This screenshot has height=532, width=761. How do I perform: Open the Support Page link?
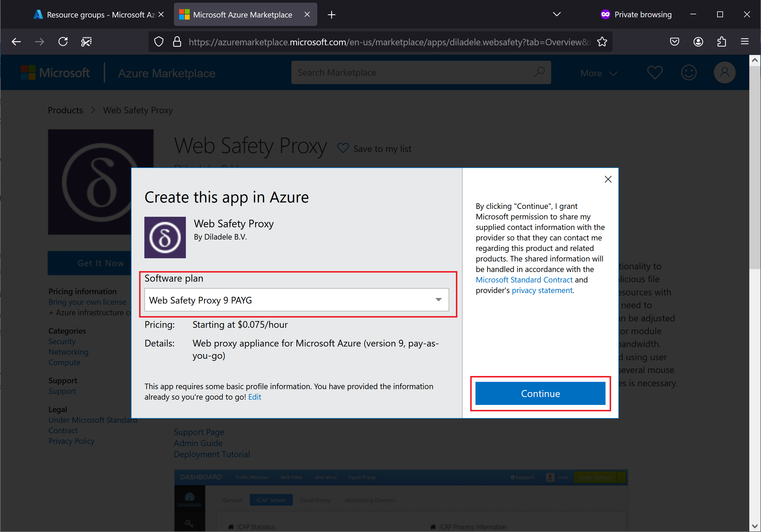tap(199, 432)
